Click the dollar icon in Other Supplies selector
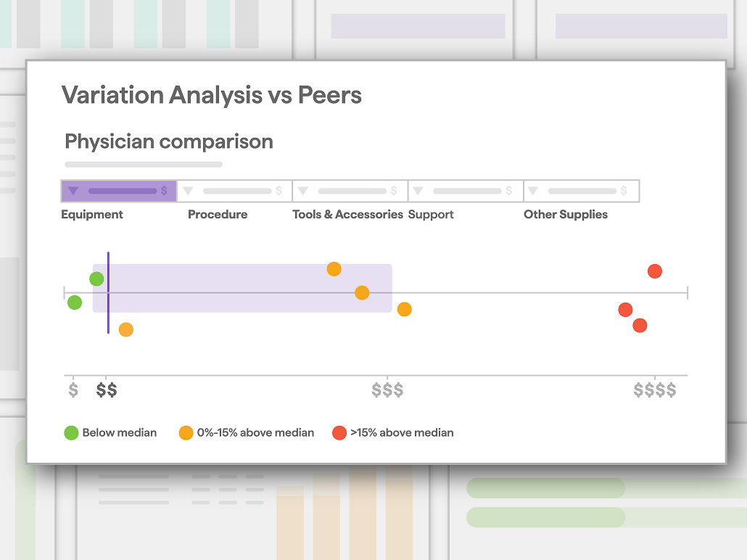The width and height of the screenshot is (747, 560). point(624,191)
